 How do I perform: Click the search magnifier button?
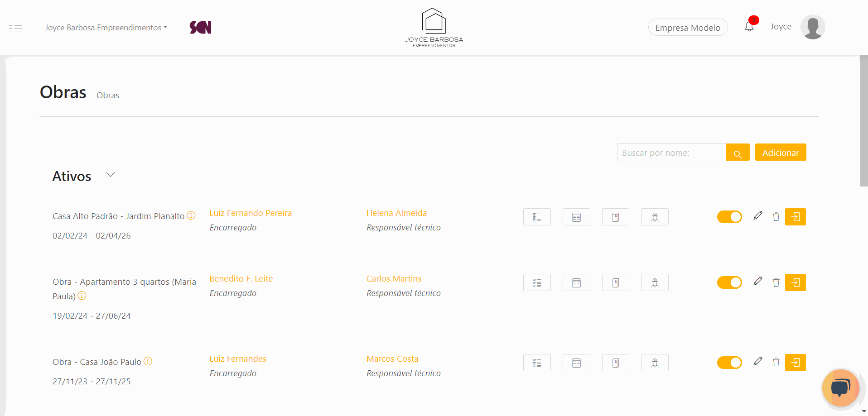pos(738,153)
